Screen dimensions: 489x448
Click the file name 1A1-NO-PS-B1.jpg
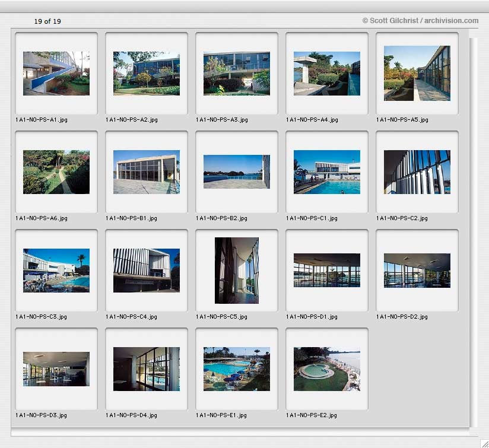131,218
